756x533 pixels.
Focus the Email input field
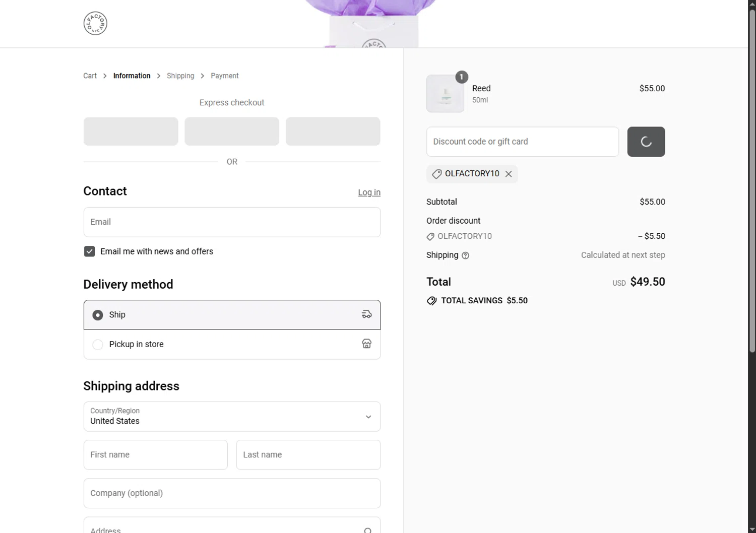coord(232,222)
